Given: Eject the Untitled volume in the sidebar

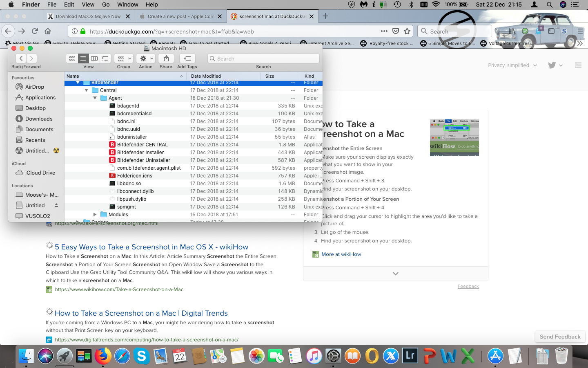Looking at the screenshot, I should [56, 205].
